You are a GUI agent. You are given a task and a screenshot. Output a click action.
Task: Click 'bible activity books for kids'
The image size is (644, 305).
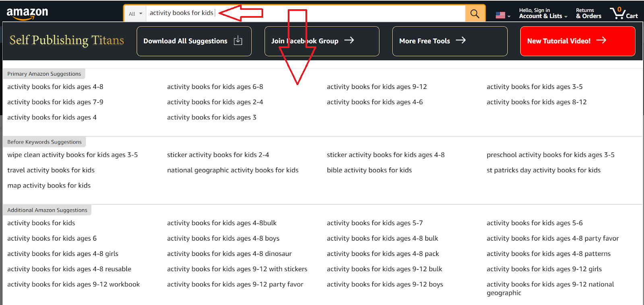[369, 170]
